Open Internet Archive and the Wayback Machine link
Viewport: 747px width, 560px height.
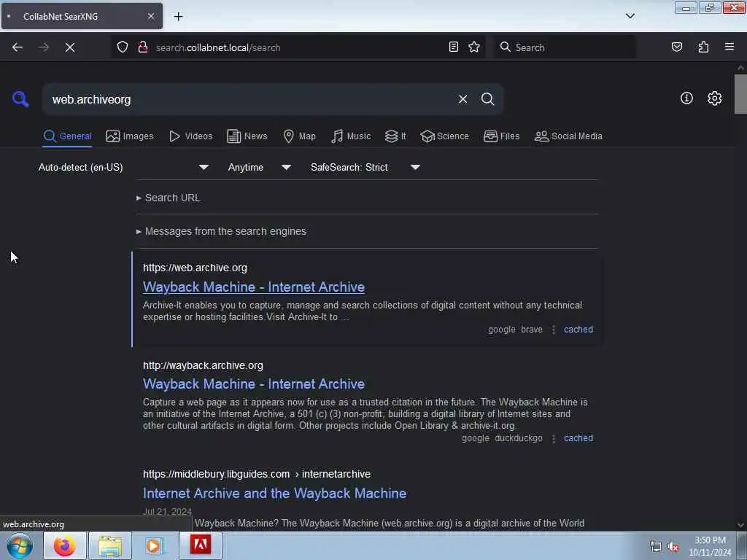pyautogui.click(x=275, y=494)
